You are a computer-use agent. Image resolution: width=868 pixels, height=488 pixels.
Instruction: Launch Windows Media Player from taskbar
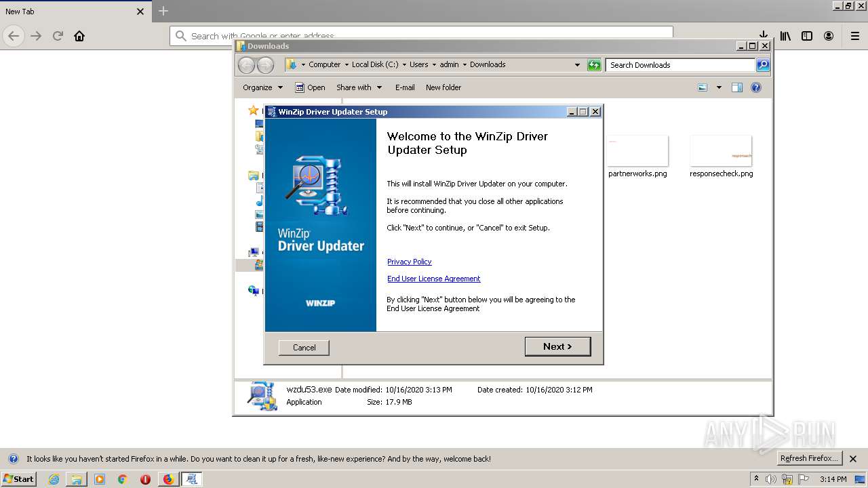pyautogui.click(x=100, y=479)
